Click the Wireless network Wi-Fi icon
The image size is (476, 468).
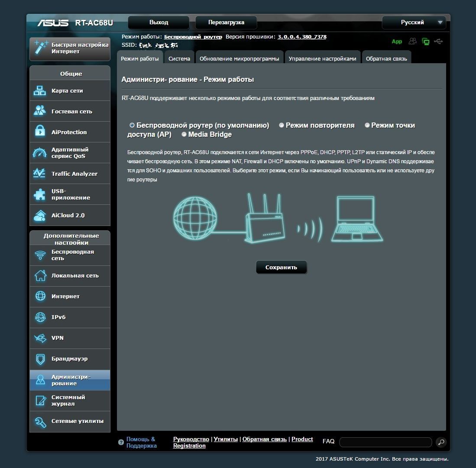point(40,255)
